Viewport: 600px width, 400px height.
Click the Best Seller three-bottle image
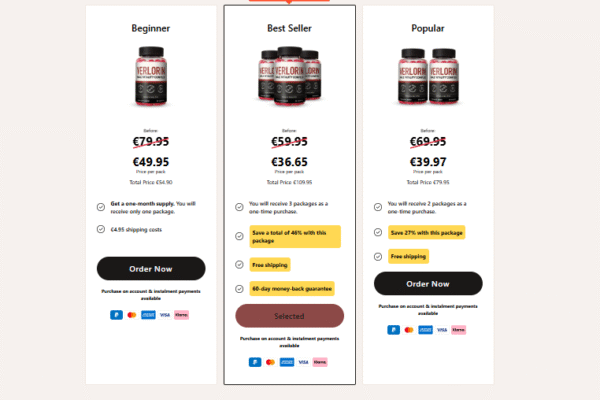289,76
